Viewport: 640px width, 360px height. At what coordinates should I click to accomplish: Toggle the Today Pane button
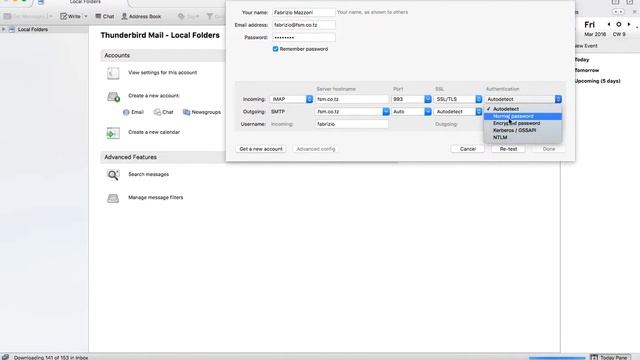609,357
